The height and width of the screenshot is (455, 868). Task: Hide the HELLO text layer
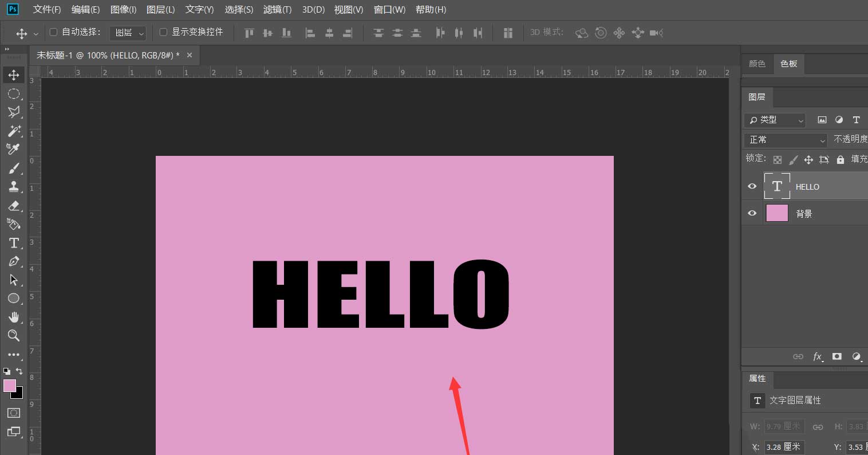[x=752, y=186]
